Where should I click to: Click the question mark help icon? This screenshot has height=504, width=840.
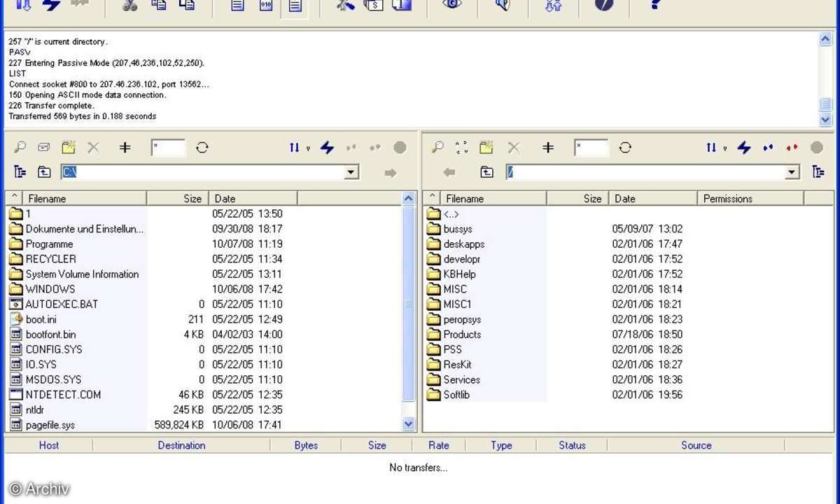click(655, 4)
